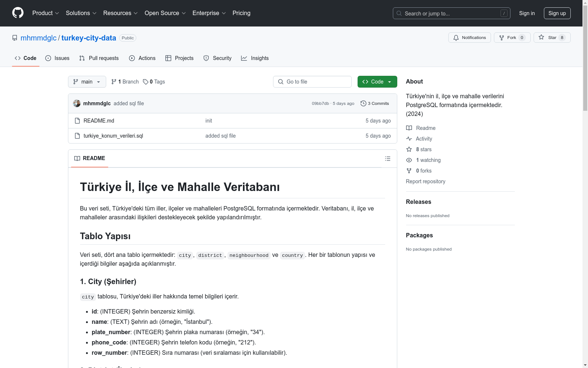Switch to the Issues tab
Screen dimensions: 588x368
click(x=57, y=58)
